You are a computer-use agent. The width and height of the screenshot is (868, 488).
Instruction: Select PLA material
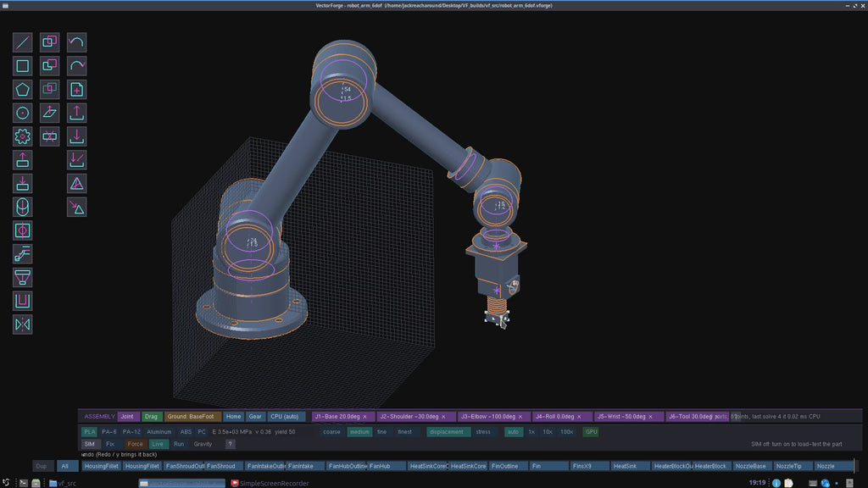tap(89, 431)
